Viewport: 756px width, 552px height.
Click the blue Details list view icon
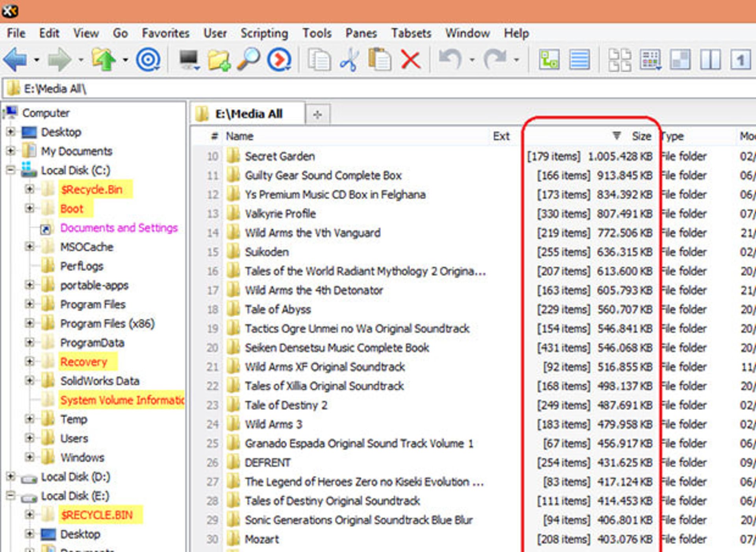coord(580,60)
